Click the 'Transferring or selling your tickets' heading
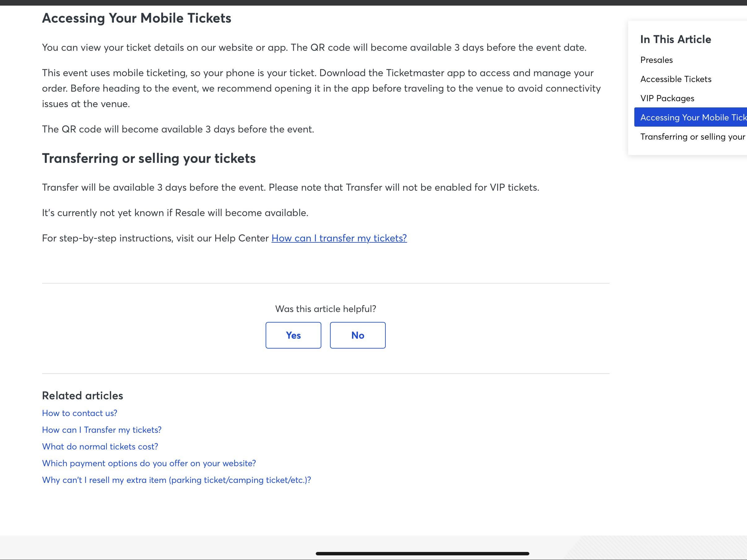747x560 pixels. pyautogui.click(x=149, y=158)
